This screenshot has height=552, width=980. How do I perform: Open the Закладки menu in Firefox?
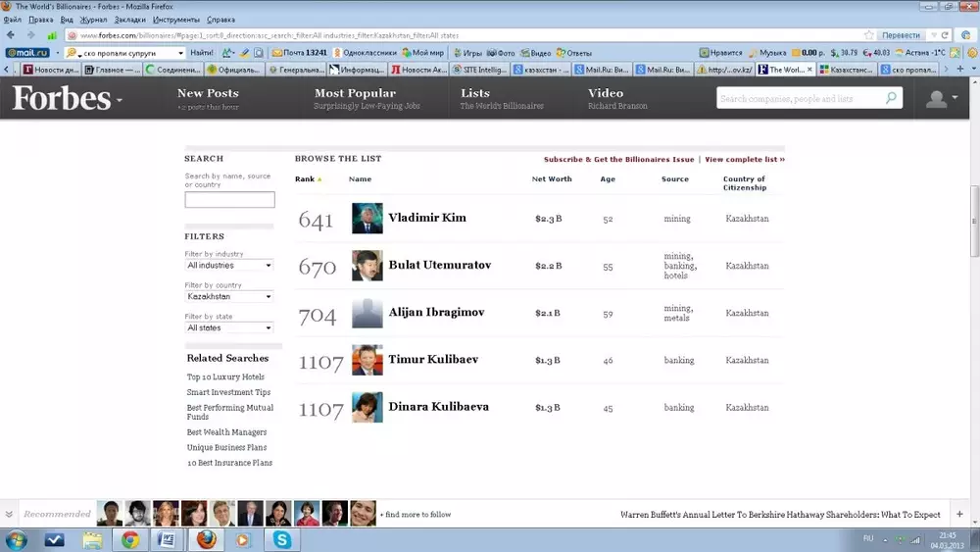127,20
